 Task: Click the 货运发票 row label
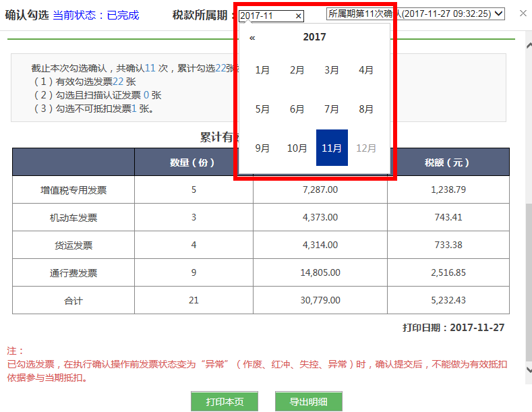click(x=73, y=245)
